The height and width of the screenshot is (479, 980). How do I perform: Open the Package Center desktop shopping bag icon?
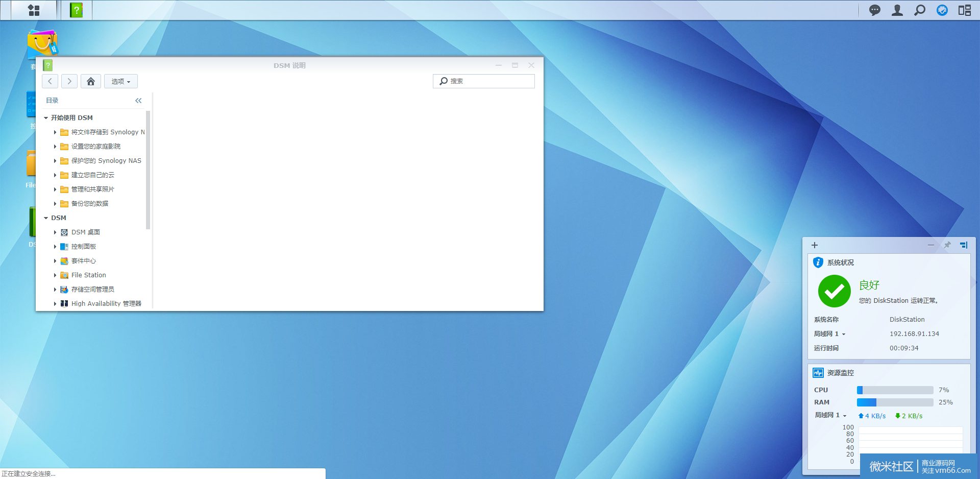[42, 43]
